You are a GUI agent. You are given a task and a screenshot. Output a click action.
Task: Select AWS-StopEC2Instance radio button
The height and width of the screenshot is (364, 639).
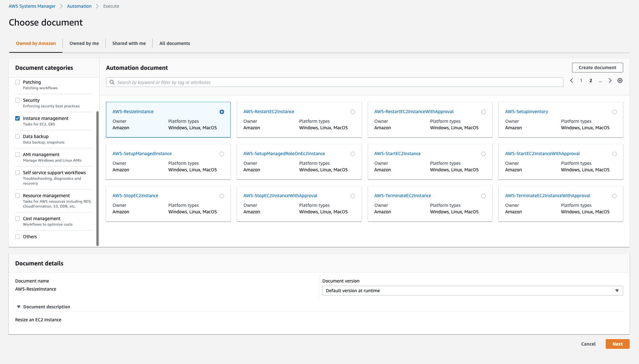coord(222,196)
